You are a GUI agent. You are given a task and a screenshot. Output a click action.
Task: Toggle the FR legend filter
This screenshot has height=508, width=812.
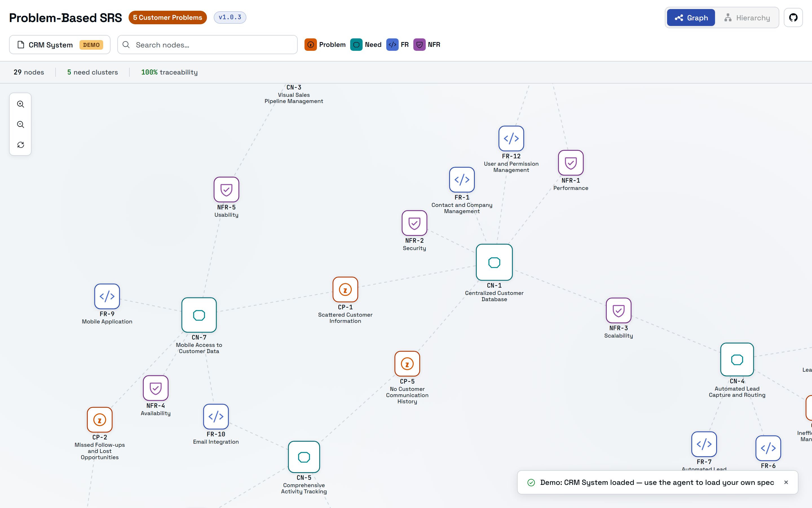point(397,45)
